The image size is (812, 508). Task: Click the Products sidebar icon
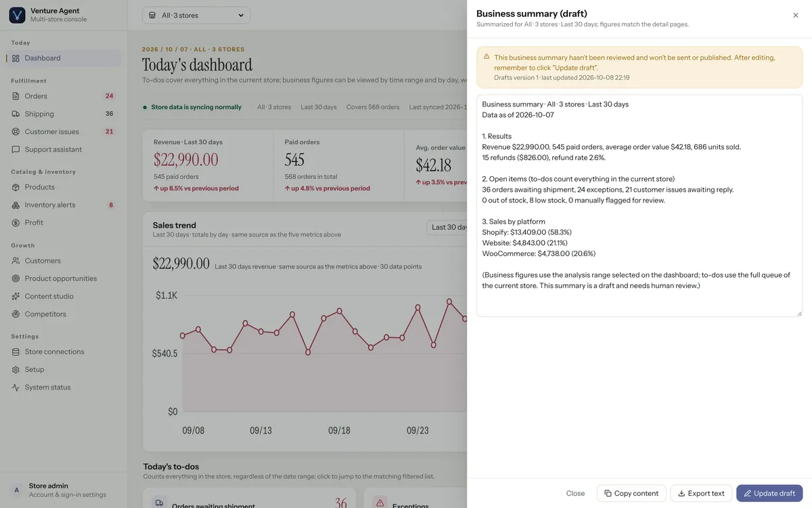pos(16,187)
